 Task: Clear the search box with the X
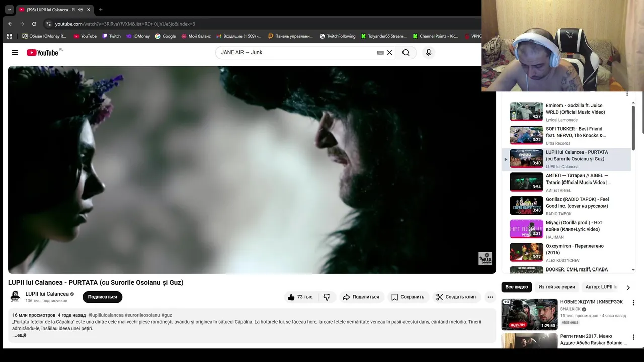389,53
